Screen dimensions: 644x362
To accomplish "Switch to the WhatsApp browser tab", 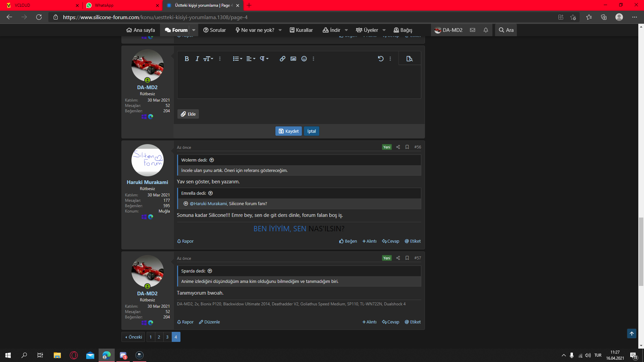I will tap(122, 5).
